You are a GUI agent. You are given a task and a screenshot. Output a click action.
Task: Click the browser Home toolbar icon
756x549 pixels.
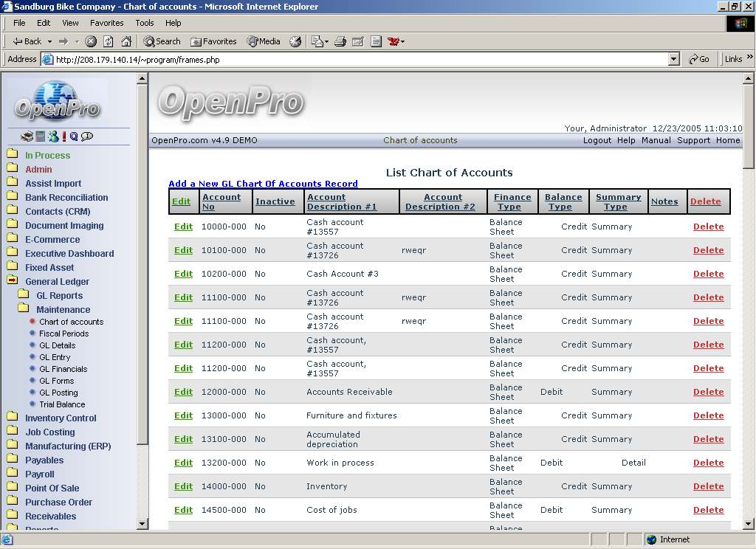click(126, 41)
